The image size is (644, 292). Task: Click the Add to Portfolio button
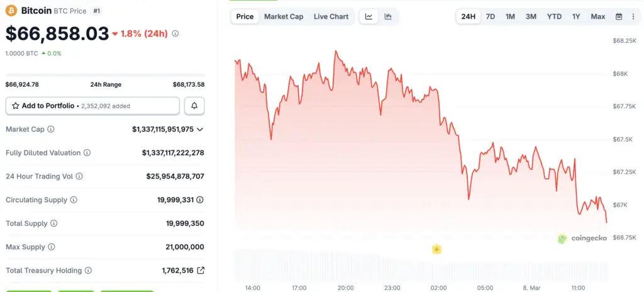tap(92, 106)
